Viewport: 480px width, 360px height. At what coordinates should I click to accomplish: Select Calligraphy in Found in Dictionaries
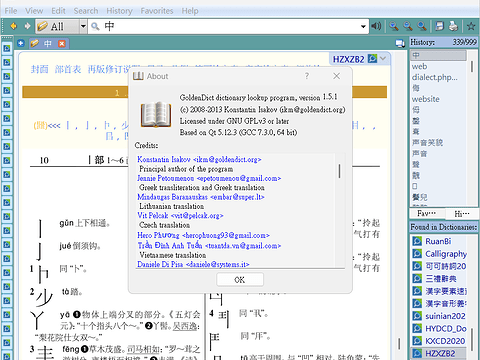446,254
